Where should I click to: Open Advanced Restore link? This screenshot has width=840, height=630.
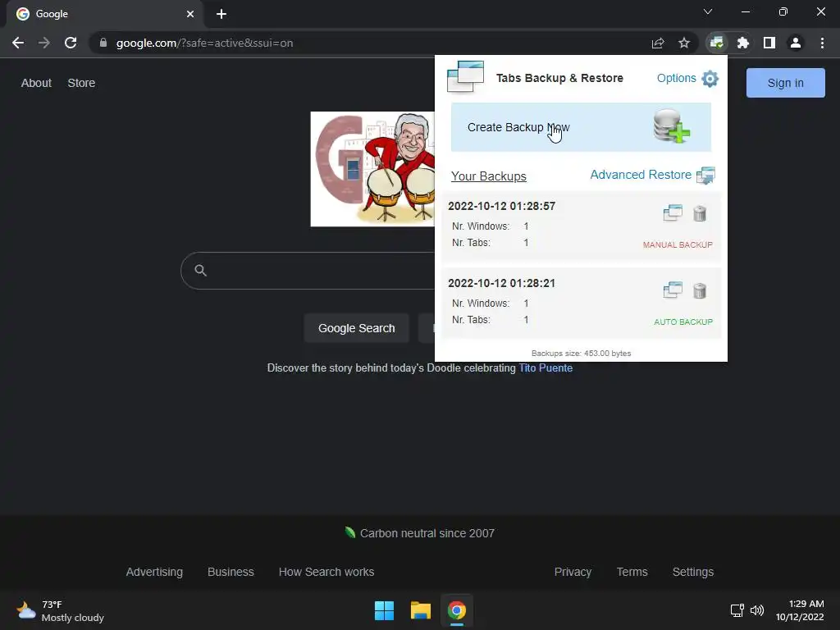(640, 175)
